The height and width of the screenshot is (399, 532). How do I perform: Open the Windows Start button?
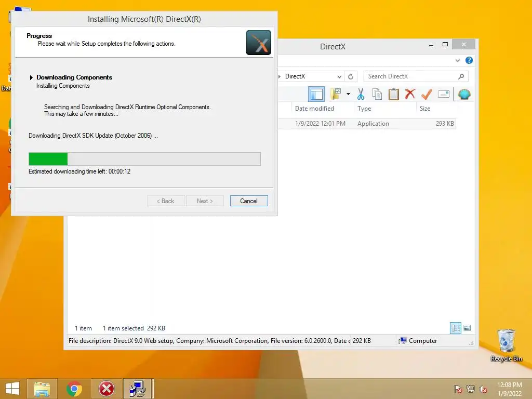click(12, 389)
